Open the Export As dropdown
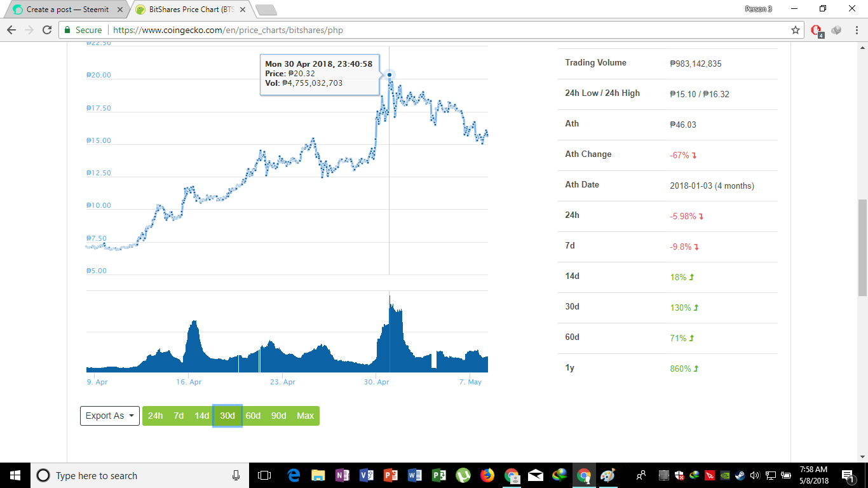Viewport: 868px width, 488px height. click(110, 416)
